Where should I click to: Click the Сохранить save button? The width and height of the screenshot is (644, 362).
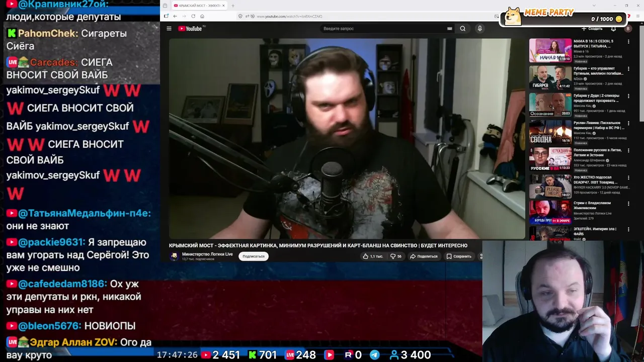tap(459, 256)
